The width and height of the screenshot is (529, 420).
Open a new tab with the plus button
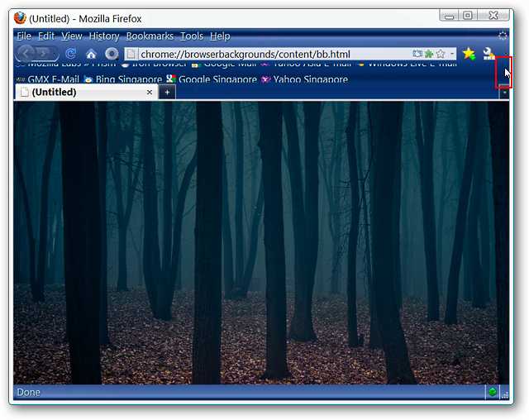(167, 92)
